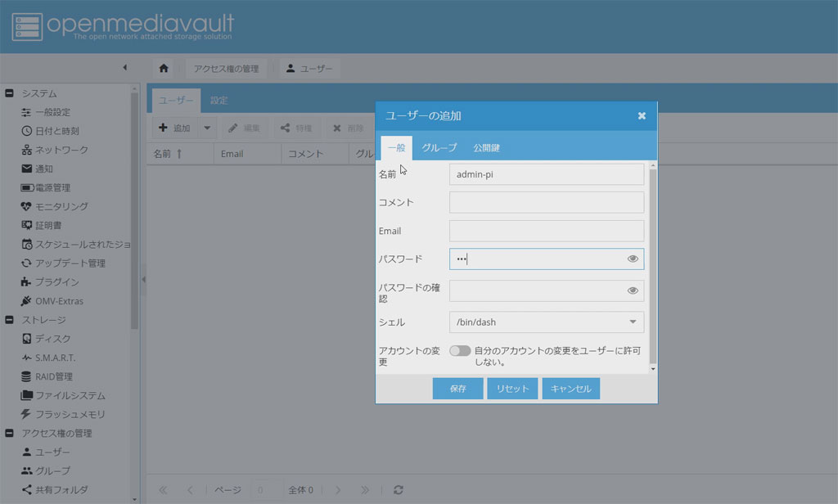
Task: Click into the Email input field
Action: pos(546,231)
